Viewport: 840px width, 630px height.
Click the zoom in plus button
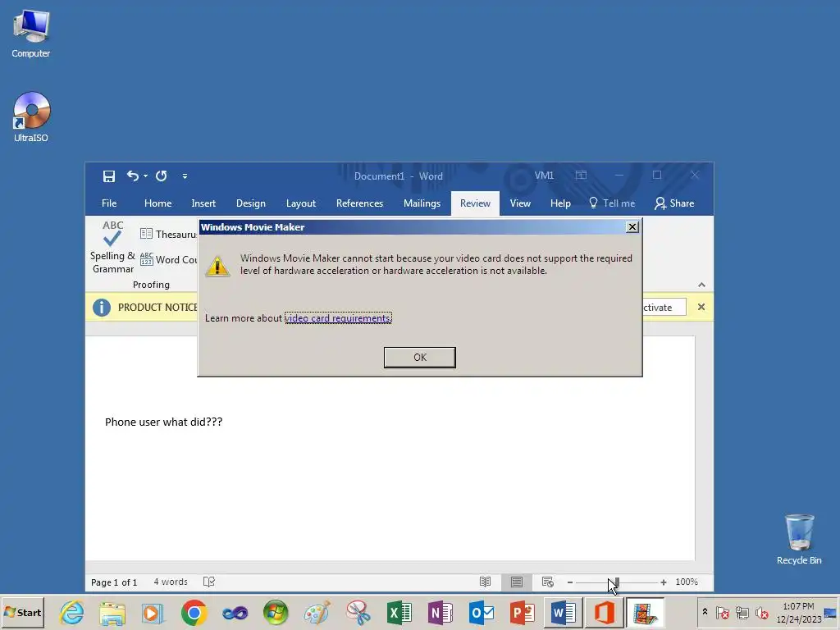click(x=663, y=582)
